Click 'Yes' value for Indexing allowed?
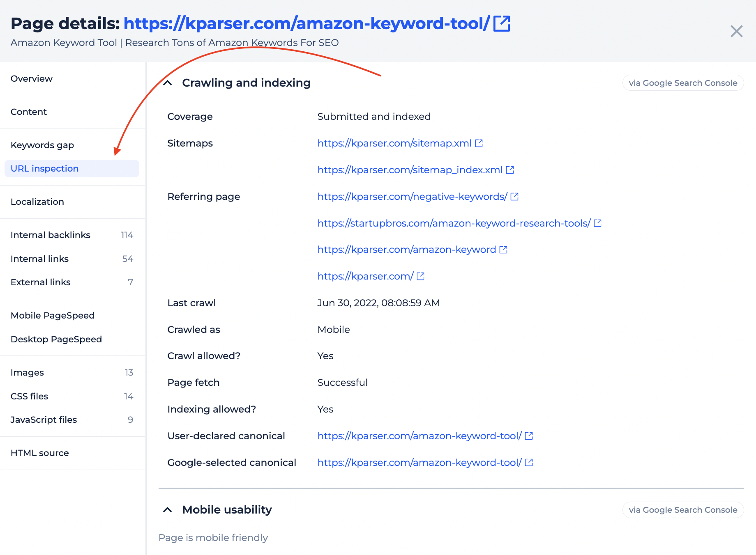The image size is (756, 555). (x=325, y=409)
